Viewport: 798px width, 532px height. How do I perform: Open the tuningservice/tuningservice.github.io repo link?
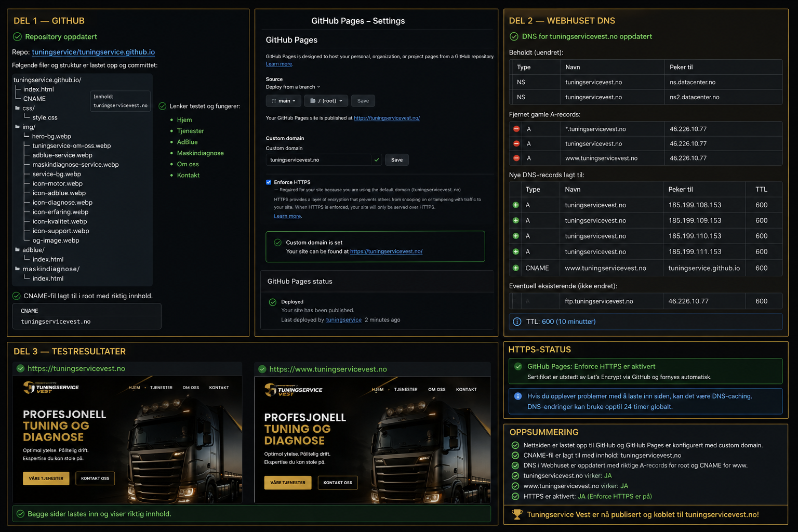[x=94, y=52]
